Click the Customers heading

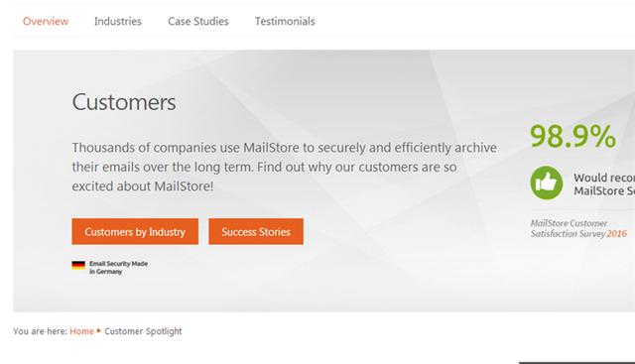124,102
